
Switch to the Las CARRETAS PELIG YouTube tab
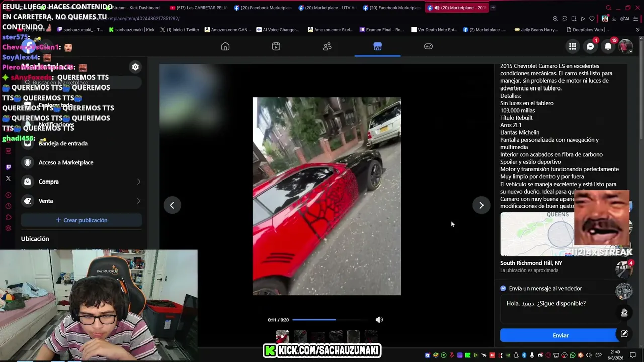pyautogui.click(x=198, y=8)
